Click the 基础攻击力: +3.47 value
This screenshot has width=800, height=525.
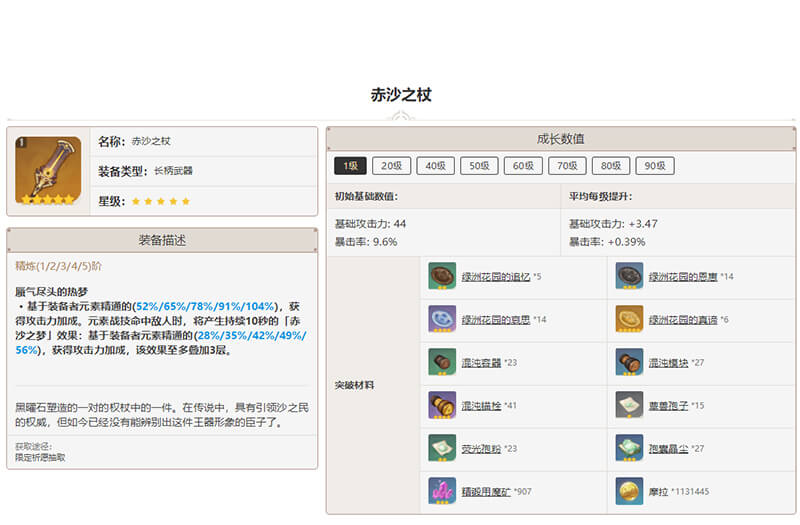pos(613,223)
